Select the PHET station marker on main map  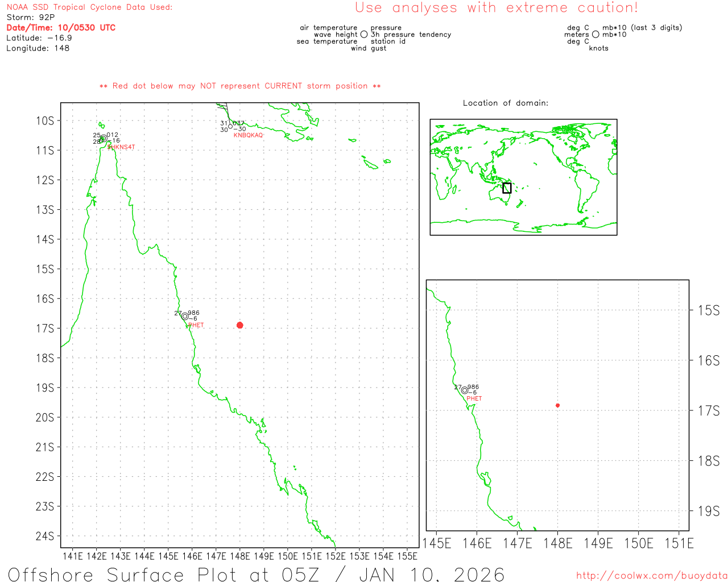point(185,317)
